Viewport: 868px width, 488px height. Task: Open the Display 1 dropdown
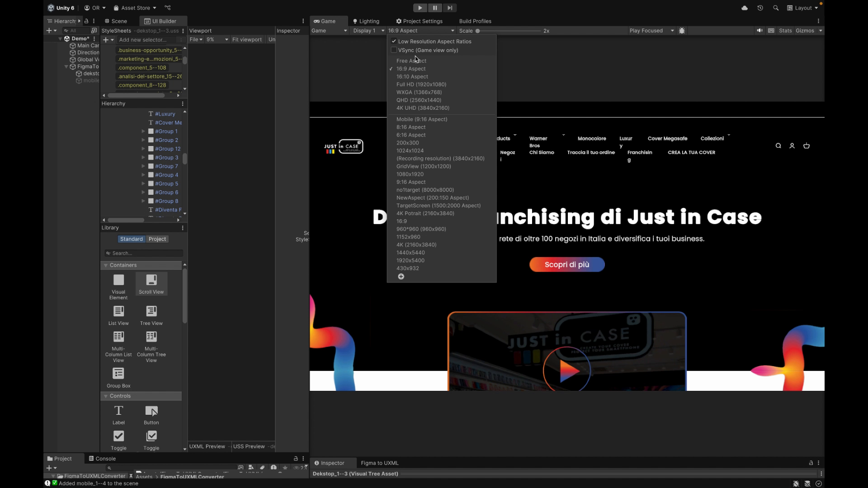click(368, 31)
